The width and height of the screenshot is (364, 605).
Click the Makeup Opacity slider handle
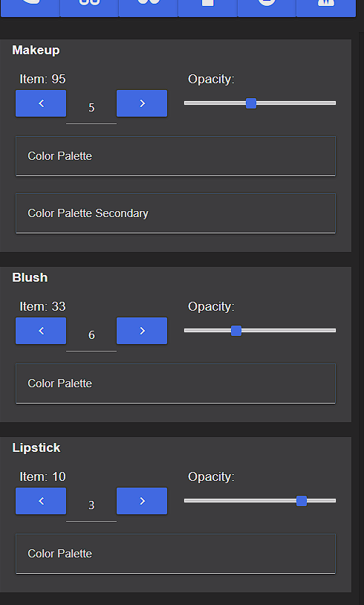click(251, 103)
